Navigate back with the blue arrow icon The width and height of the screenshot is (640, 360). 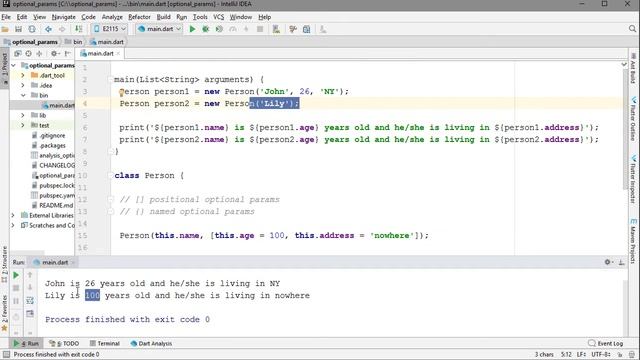[x=49, y=29]
